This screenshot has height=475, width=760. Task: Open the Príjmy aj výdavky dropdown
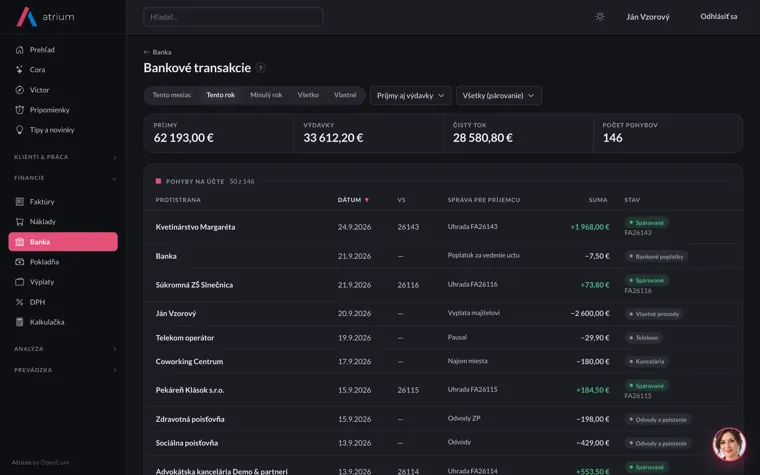pyautogui.click(x=411, y=95)
